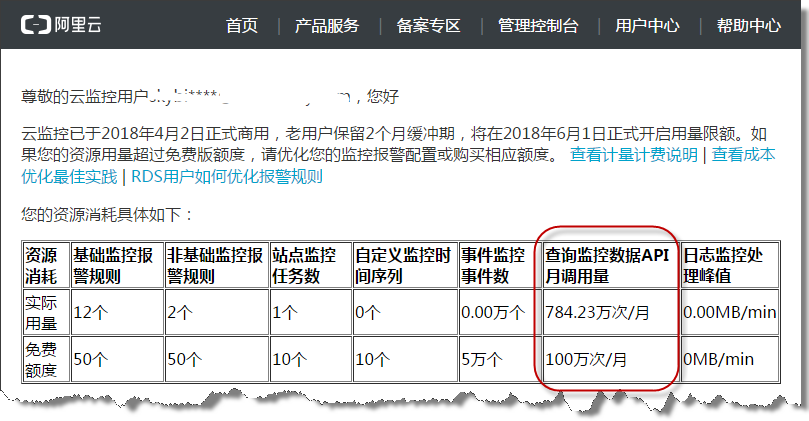The height and width of the screenshot is (421, 809).
Task: Click the 2个 actual usage cell
Action: click(217, 312)
